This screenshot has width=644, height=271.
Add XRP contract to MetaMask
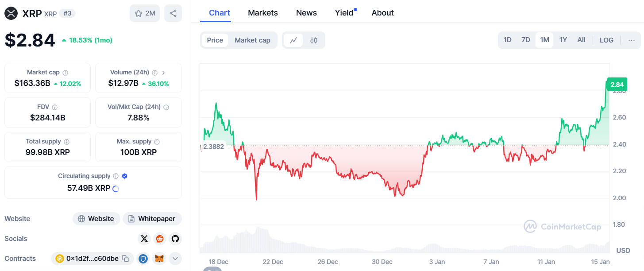(159, 258)
